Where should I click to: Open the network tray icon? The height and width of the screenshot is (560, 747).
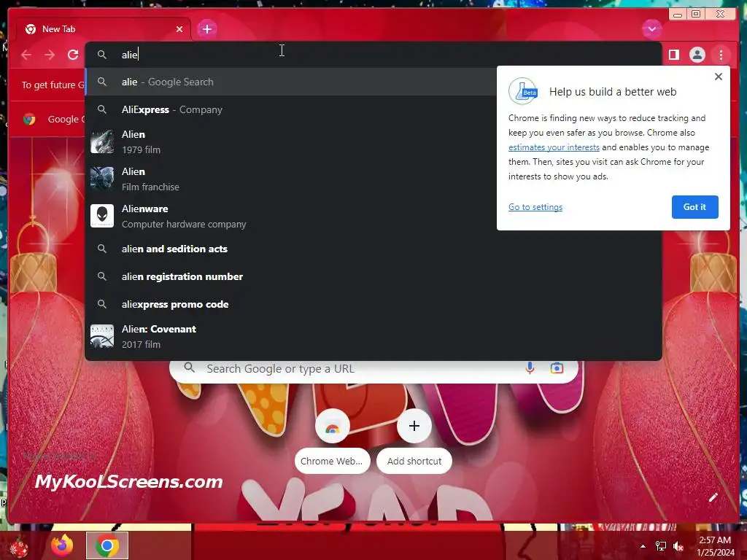661,547
